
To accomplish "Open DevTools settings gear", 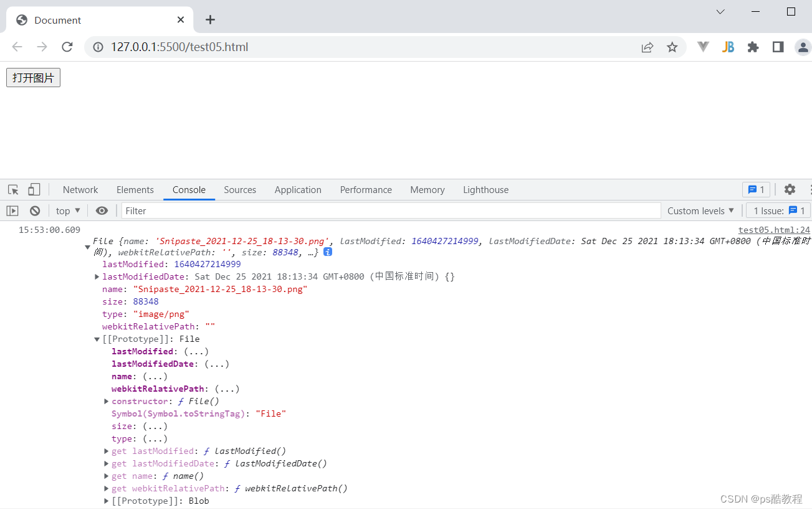I will [790, 190].
